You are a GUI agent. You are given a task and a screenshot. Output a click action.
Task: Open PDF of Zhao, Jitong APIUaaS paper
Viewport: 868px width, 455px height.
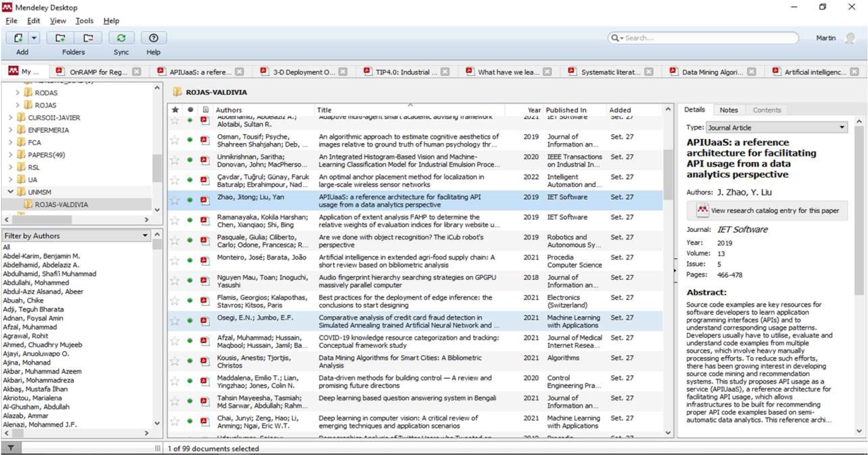(205, 200)
